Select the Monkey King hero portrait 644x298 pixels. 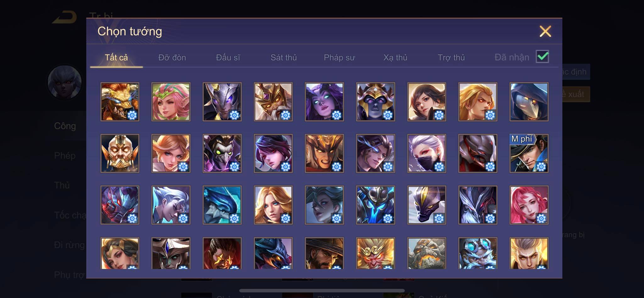[x=375, y=253]
